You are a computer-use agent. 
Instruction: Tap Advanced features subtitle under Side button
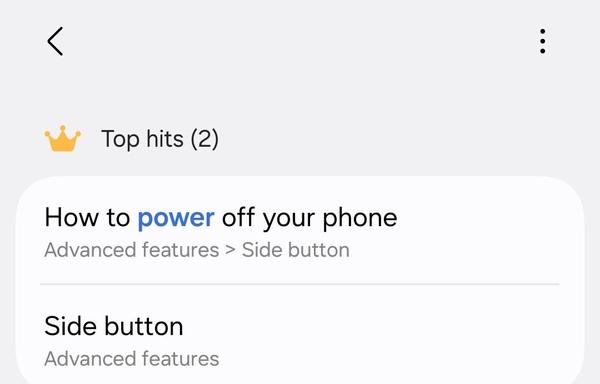click(132, 359)
